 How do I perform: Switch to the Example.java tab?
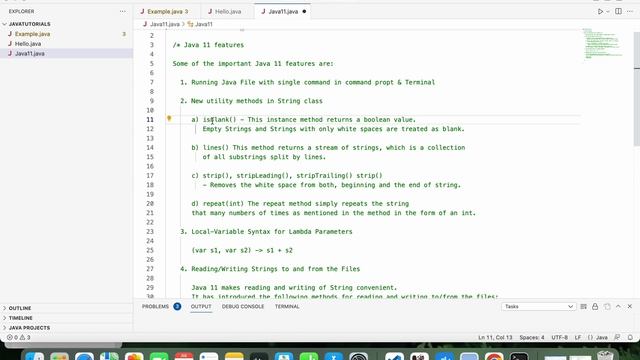coord(168,11)
